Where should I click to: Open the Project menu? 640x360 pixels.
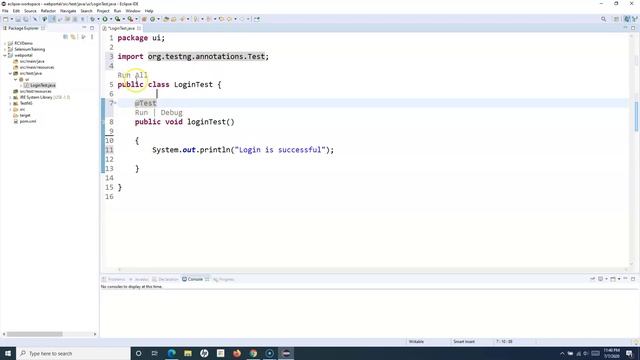(103, 11)
